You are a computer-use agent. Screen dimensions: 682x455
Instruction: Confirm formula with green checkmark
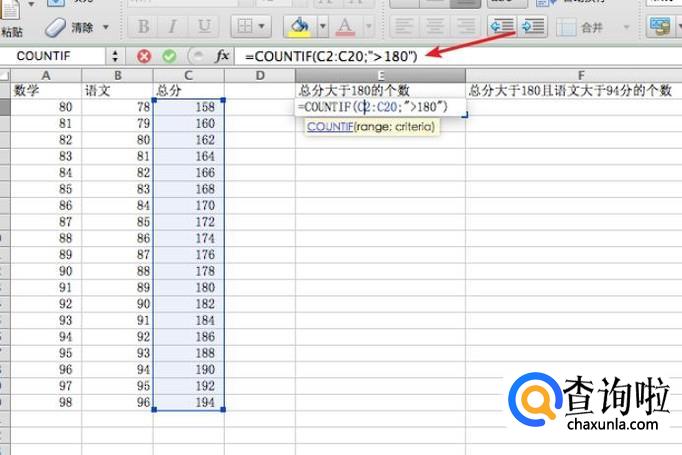coord(169,56)
